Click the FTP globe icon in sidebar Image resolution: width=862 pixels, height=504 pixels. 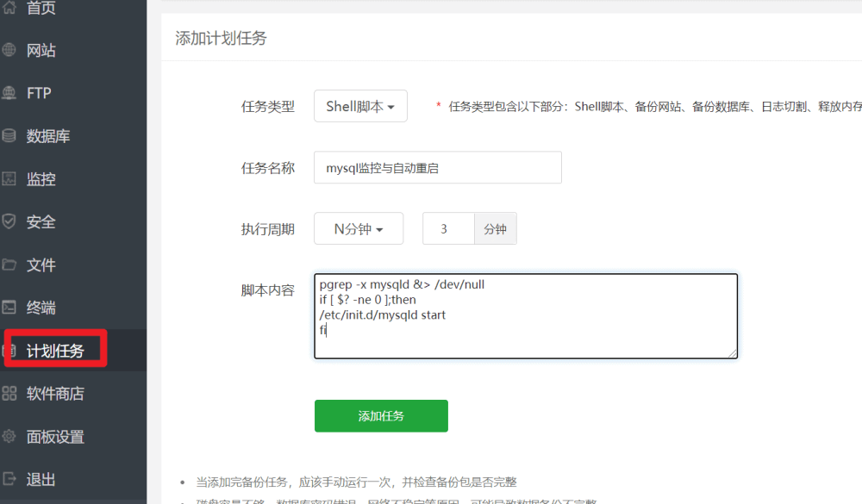pyautogui.click(x=9, y=93)
